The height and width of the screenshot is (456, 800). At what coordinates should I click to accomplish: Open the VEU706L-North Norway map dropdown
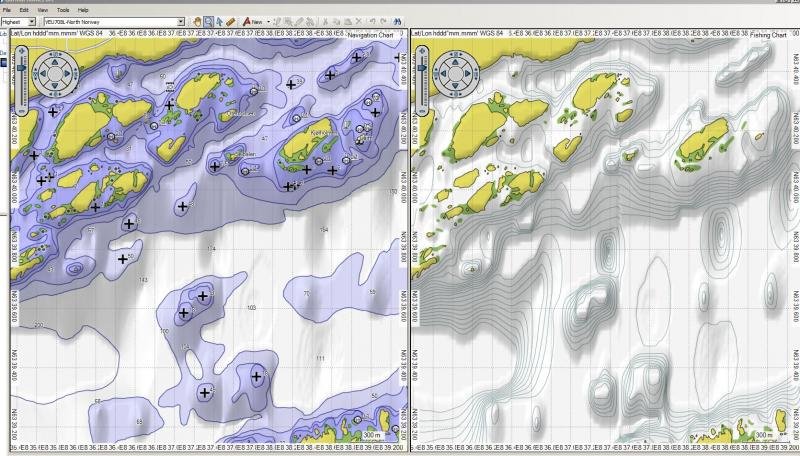click(x=181, y=21)
